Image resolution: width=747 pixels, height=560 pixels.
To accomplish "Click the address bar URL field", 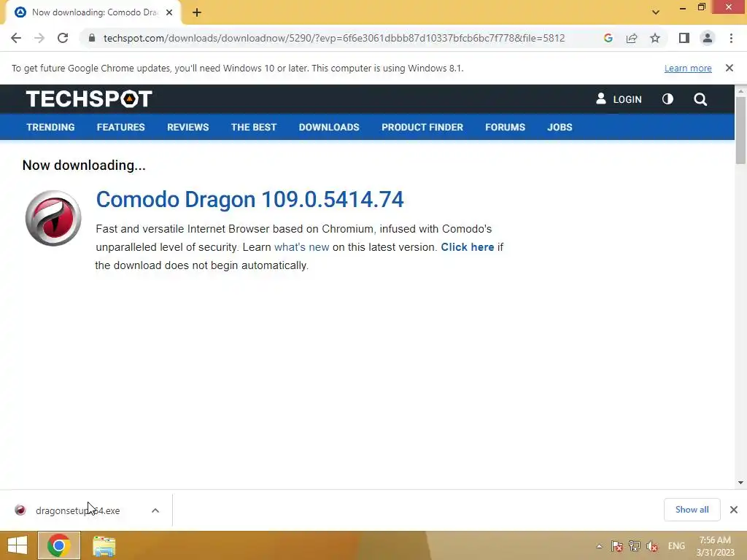I will 334,38.
